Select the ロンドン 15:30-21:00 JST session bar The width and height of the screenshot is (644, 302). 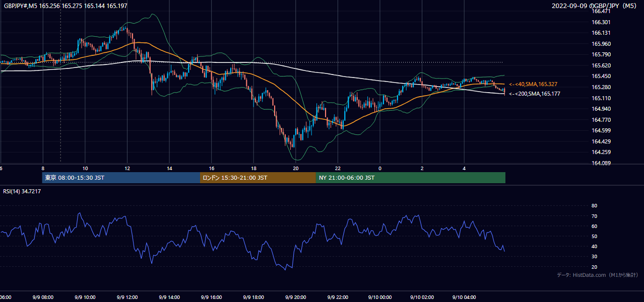click(x=258, y=178)
